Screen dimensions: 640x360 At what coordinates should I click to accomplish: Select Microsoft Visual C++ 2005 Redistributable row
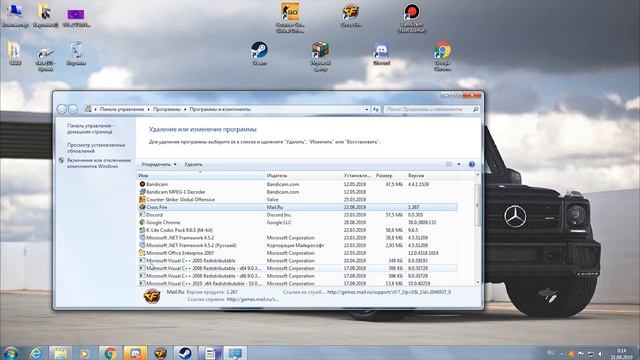coord(297,260)
